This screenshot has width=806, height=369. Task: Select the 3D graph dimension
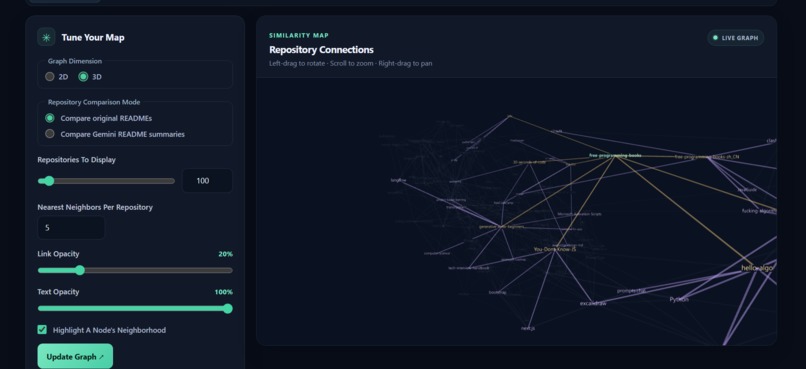point(83,77)
